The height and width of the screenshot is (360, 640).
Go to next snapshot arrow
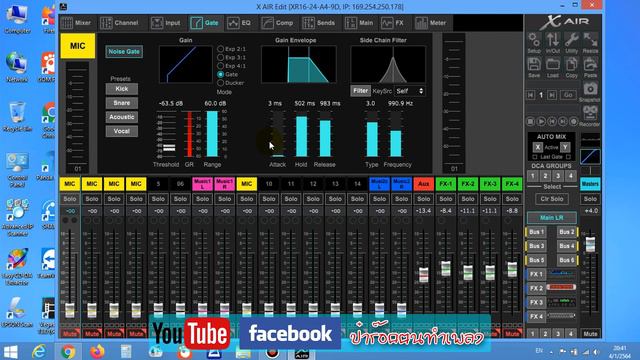click(552, 95)
